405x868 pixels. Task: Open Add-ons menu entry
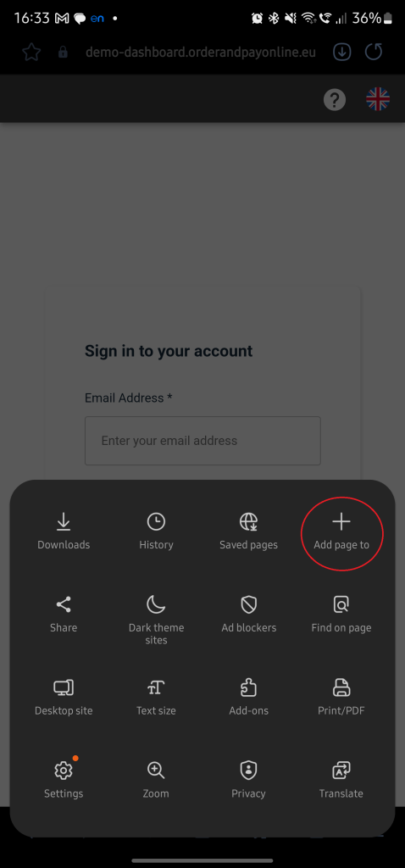coord(248,698)
